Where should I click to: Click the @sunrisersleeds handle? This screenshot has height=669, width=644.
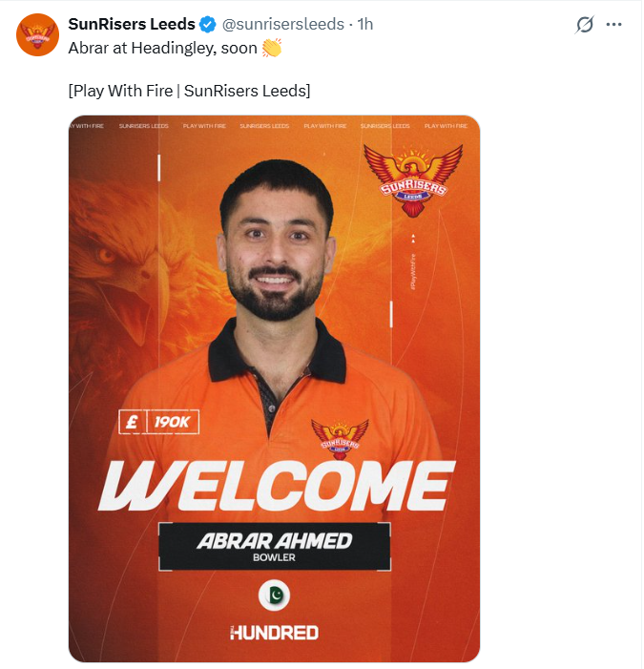pyautogui.click(x=282, y=24)
